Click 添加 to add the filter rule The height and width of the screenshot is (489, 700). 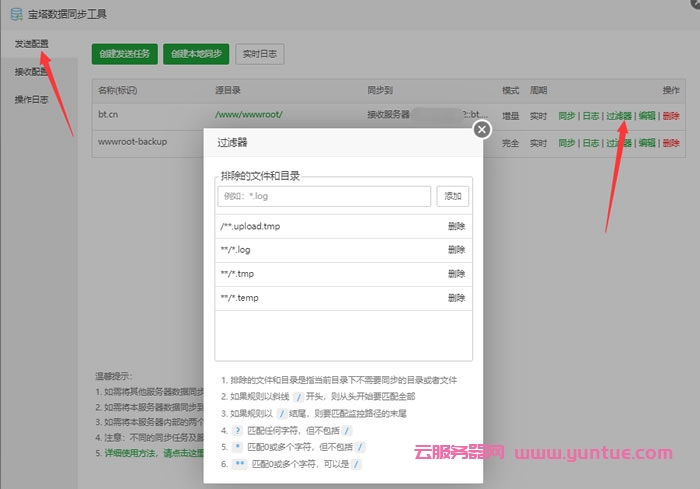pos(453,196)
